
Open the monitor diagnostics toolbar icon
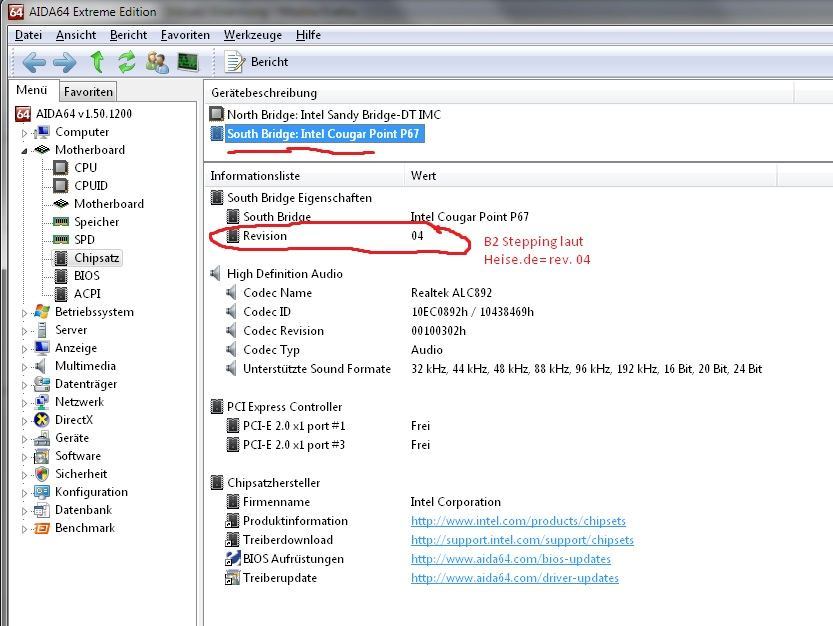coord(188,62)
